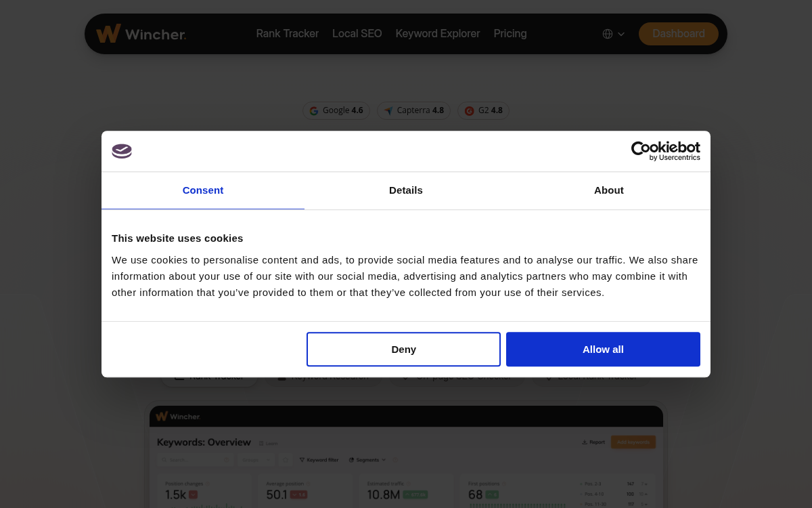Click the Google 4.6 rating badge
The width and height of the screenshot is (812, 508).
pos(336,110)
